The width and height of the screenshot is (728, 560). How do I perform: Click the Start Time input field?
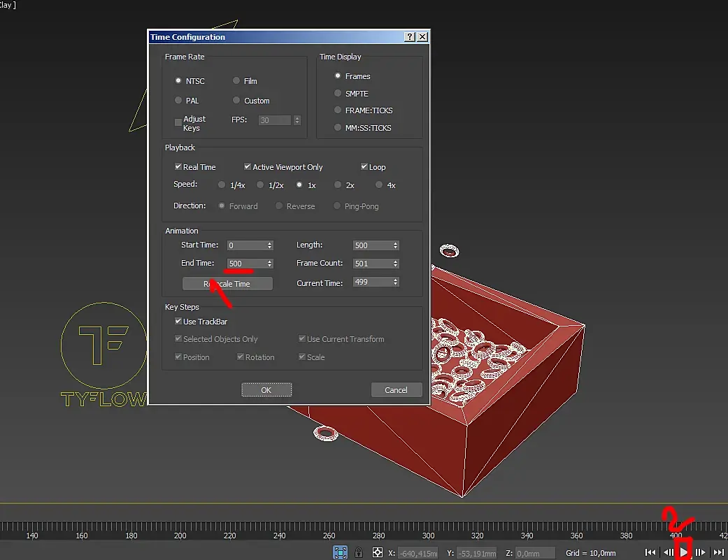point(247,245)
